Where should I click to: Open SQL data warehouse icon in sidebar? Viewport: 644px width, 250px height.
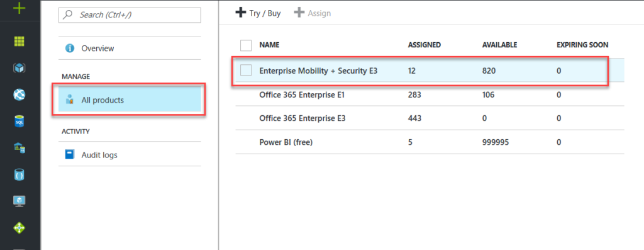[19, 148]
